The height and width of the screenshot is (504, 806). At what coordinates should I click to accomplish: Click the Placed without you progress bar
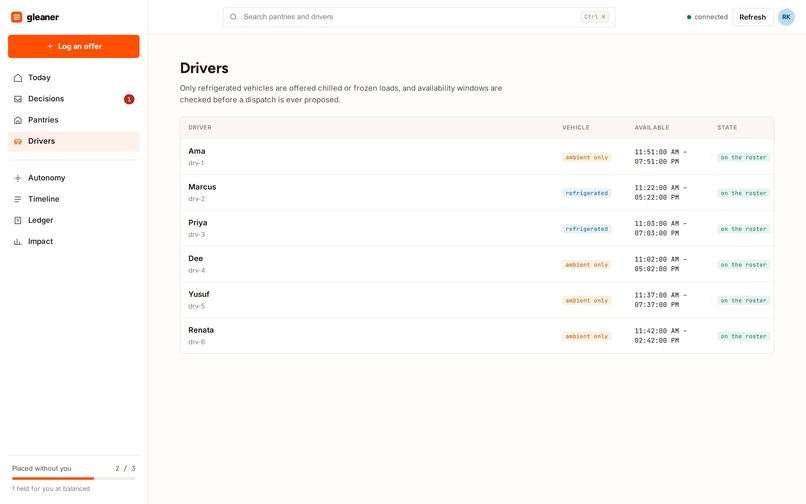pyautogui.click(x=74, y=478)
